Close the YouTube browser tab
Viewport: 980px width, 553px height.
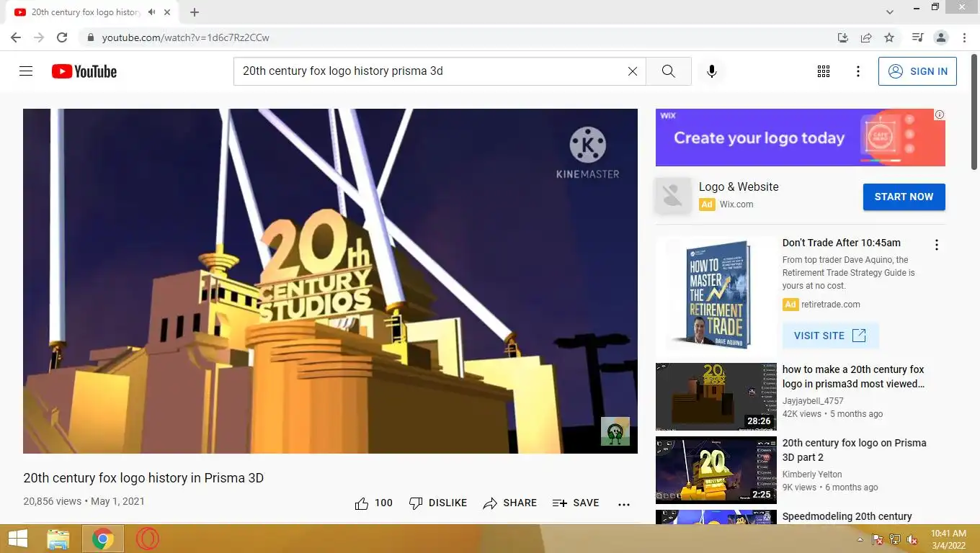pos(169,12)
